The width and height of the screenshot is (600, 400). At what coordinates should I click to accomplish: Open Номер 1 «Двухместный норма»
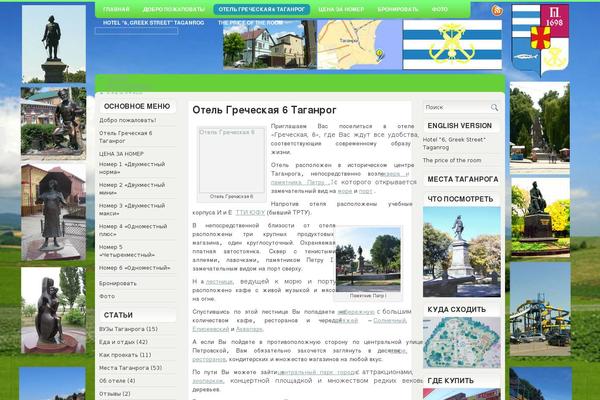pyautogui.click(x=132, y=168)
